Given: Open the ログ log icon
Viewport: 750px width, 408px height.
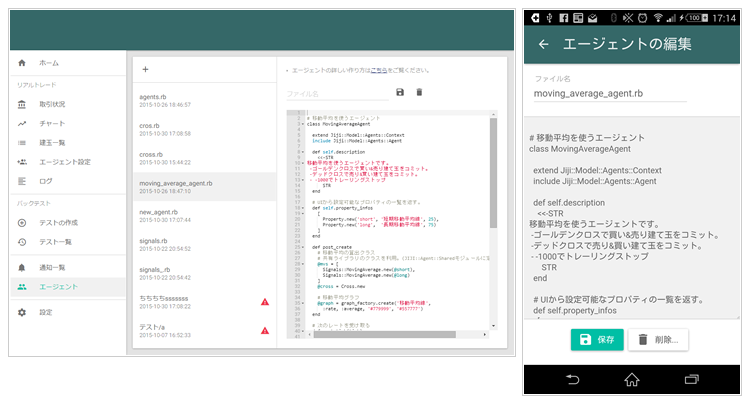Looking at the screenshot, I should click(22, 181).
